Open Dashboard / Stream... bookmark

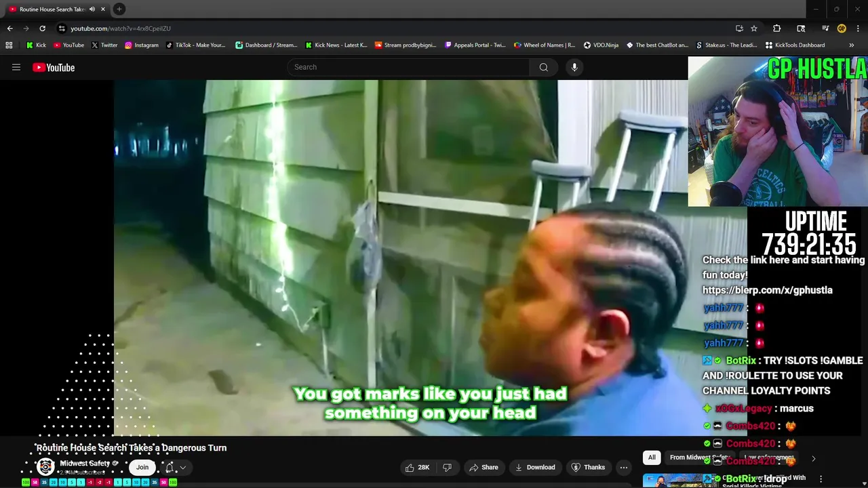[266, 45]
